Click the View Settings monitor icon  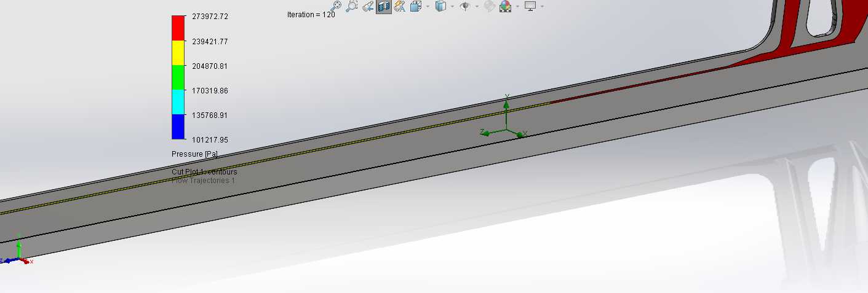click(x=530, y=6)
